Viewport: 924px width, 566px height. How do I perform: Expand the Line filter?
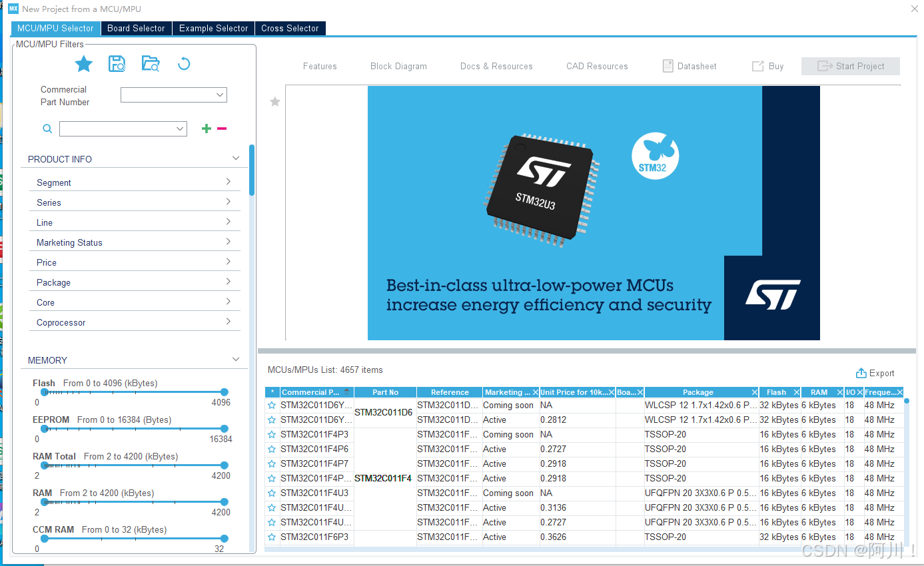coord(229,222)
